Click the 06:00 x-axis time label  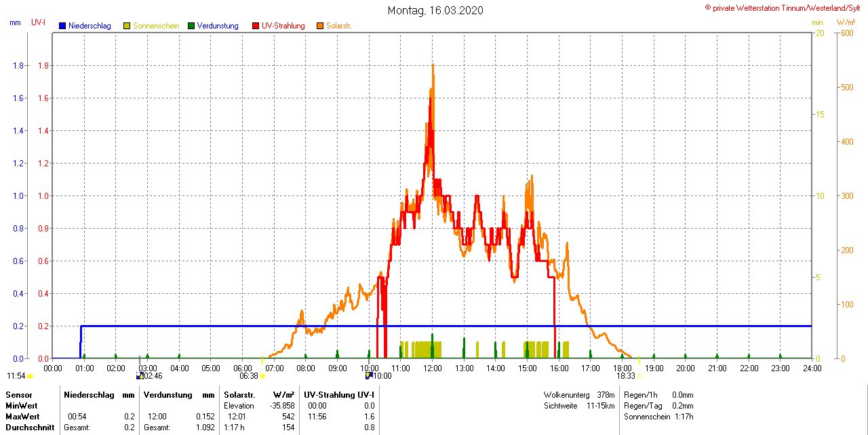(x=243, y=368)
